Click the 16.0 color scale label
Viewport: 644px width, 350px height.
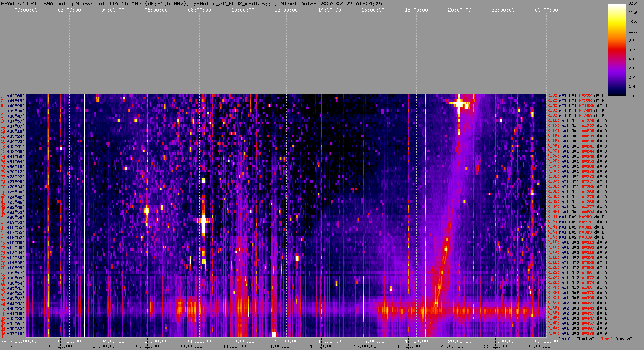point(633,22)
